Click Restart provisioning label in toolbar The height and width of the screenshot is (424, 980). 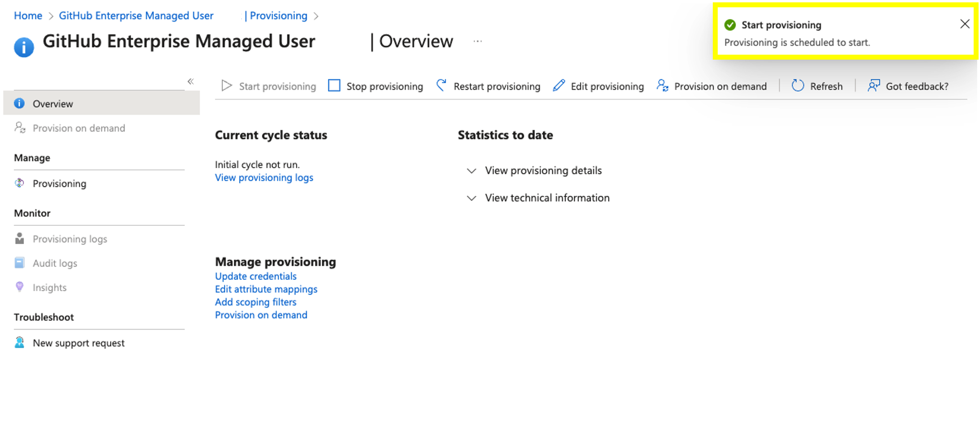pos(497,86)
